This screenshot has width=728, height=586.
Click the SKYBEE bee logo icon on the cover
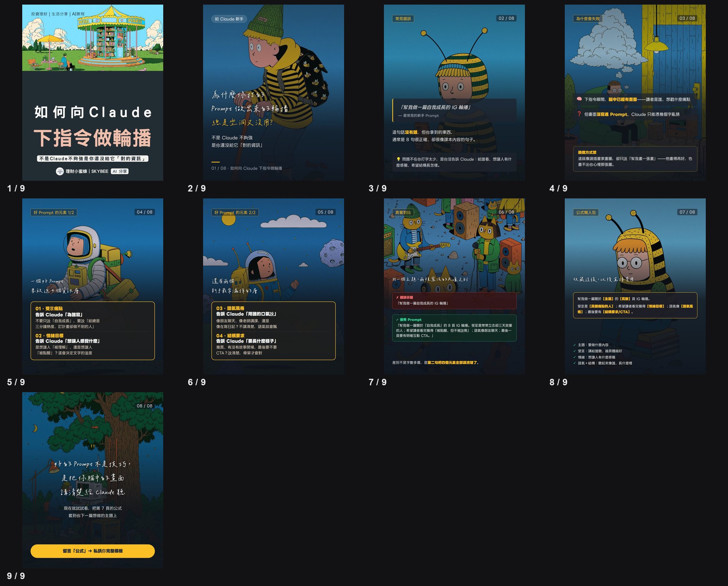pos(60,171)
